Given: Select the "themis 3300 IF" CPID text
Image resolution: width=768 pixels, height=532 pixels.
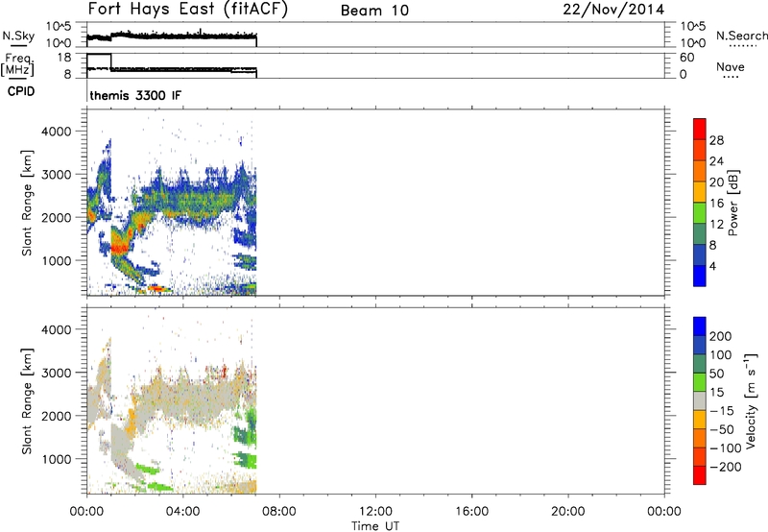Looking at the screenshot, I should point(135,95).
